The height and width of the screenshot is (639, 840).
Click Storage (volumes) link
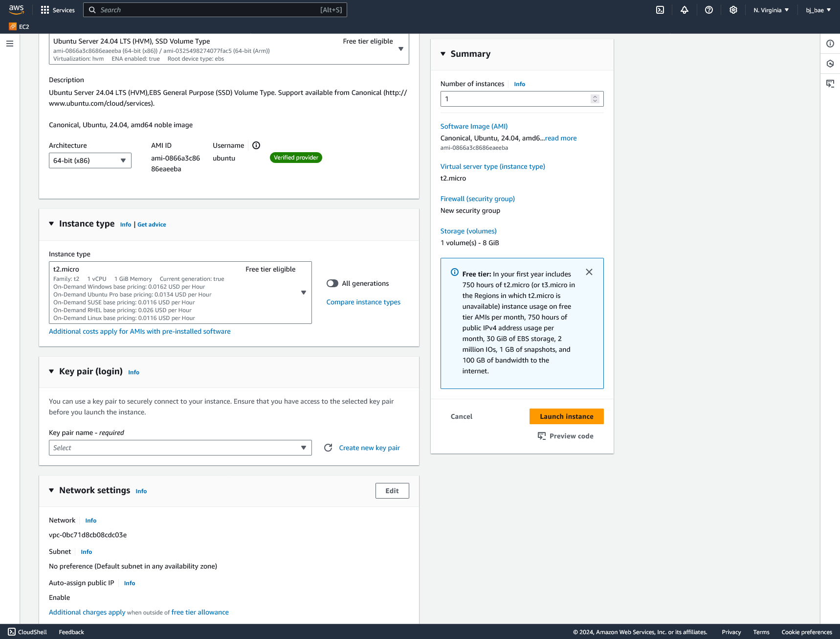tap(468, 231)
